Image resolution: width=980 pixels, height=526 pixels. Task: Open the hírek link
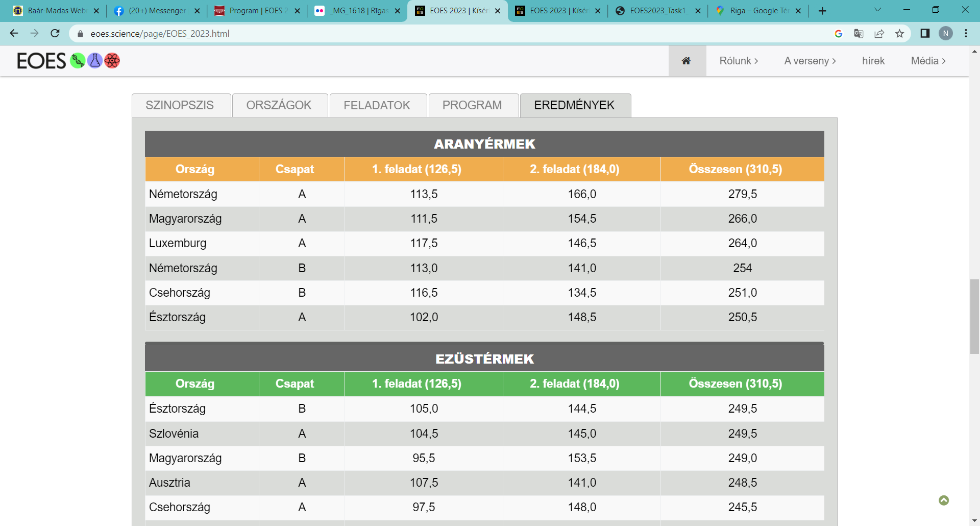tap(873, 61)
